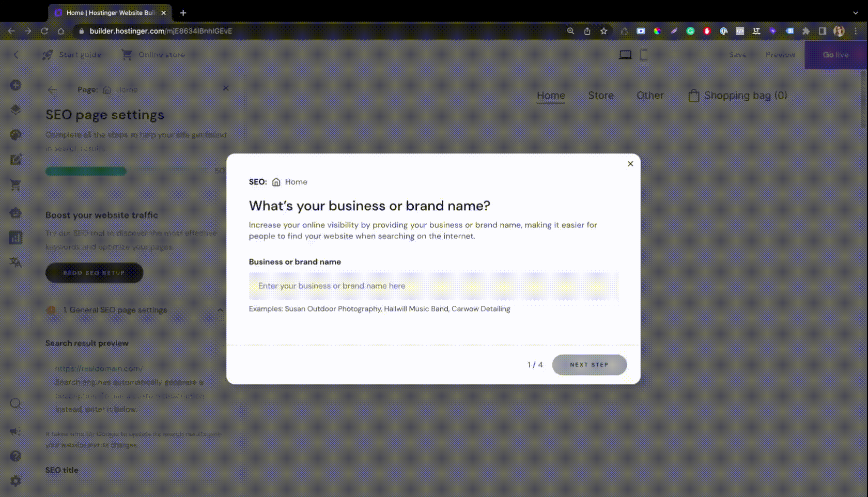Image resolution: width=868 pixels, height=497 pixels.
Task: Open the layers panel icon in sidebar
Action: pyautogui.click(x=16, y=110)
